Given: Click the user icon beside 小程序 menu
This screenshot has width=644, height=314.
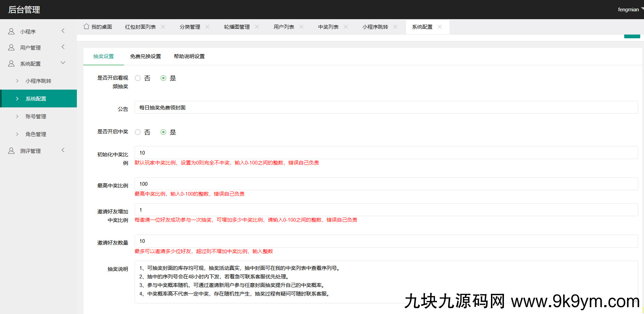Looking at the screenshot, I should pyautogui.click(x=11, y=31).
